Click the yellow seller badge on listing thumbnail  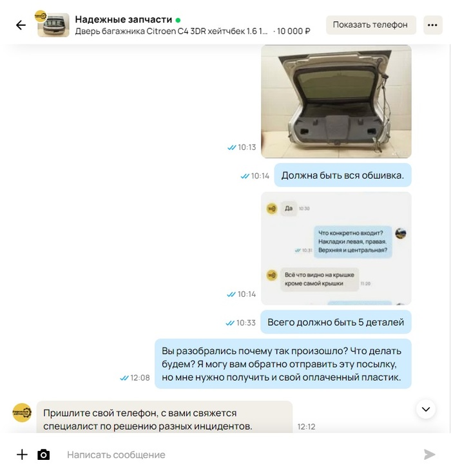click(41, 16)
